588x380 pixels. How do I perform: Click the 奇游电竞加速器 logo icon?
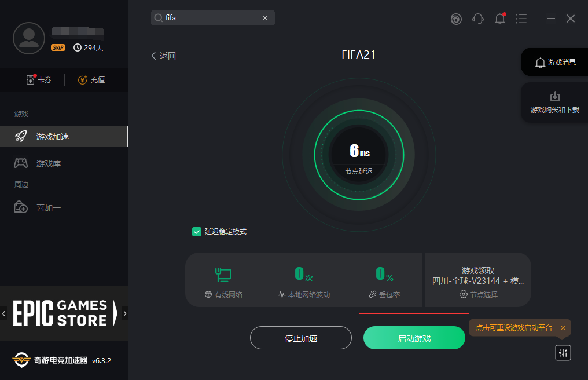pos(21,360)
